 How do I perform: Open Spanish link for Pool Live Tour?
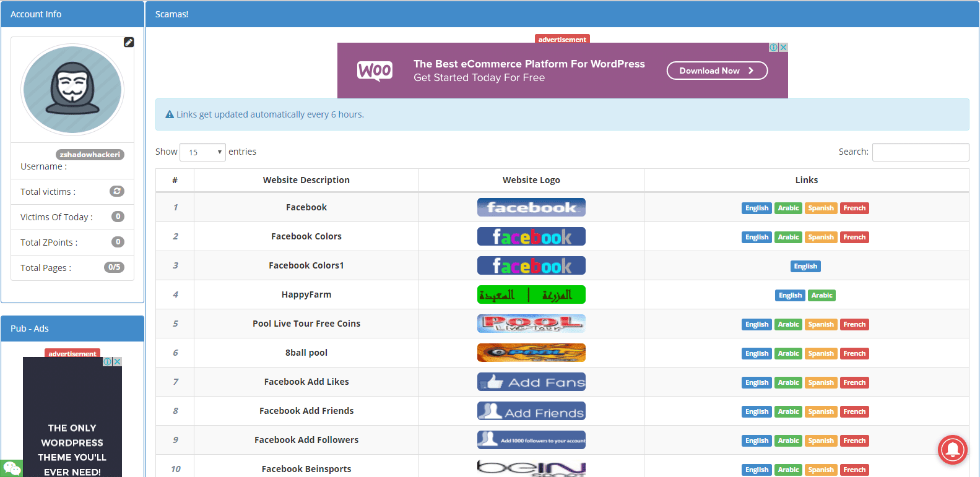[821, 324]
